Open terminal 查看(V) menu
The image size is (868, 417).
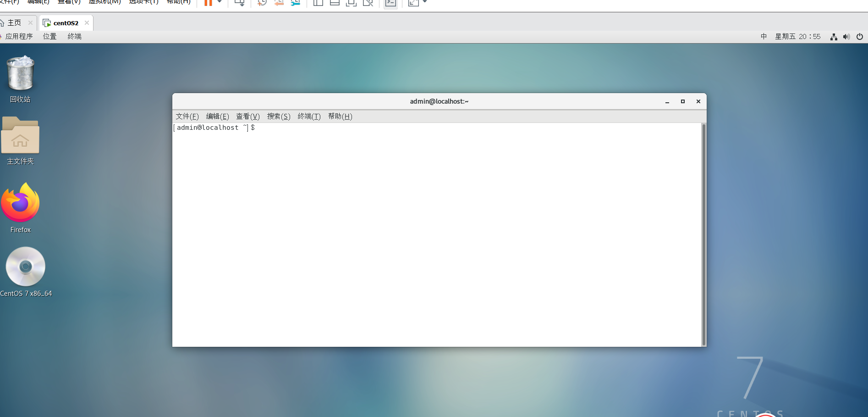tap(247, 117)
